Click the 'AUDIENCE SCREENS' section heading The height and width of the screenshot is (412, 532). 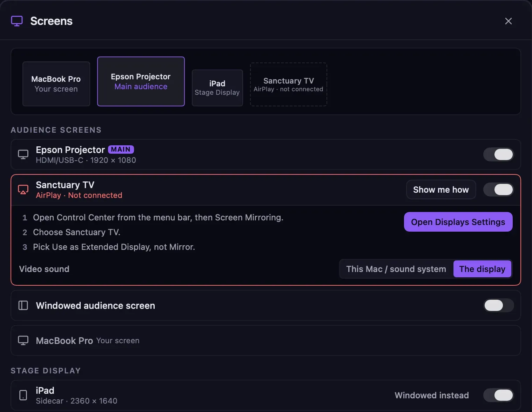(x=56, y=130)
